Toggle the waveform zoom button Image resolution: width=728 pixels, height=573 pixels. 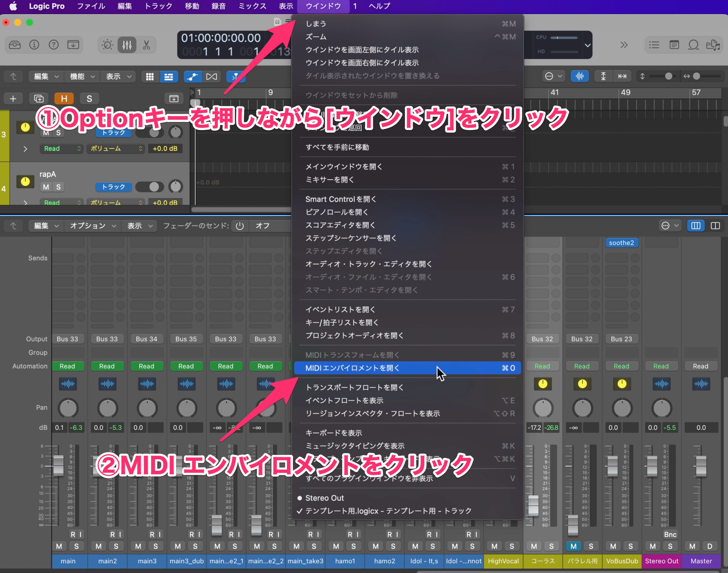(579, 76)
